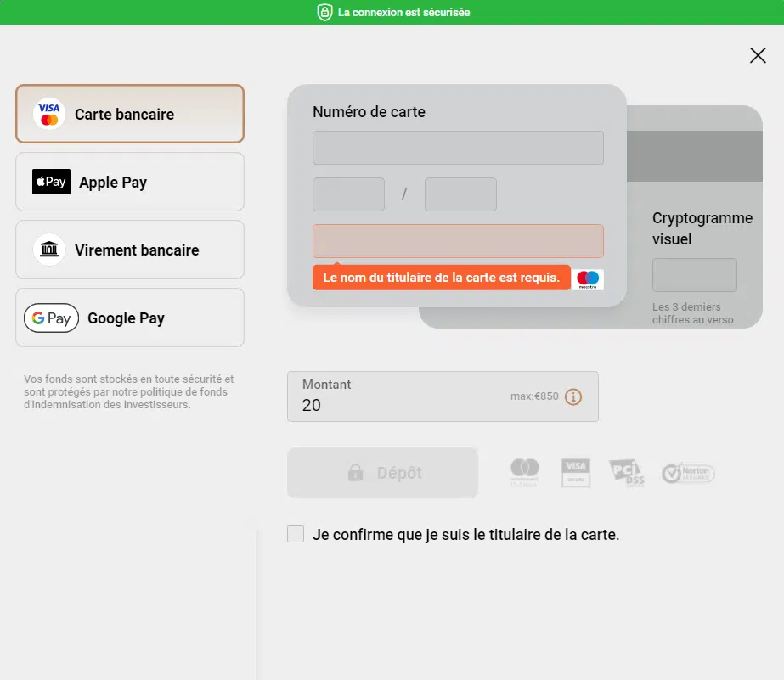Select Virement bancaire option
The height and width of the screenshot is (680, 784).
[130, 250]
